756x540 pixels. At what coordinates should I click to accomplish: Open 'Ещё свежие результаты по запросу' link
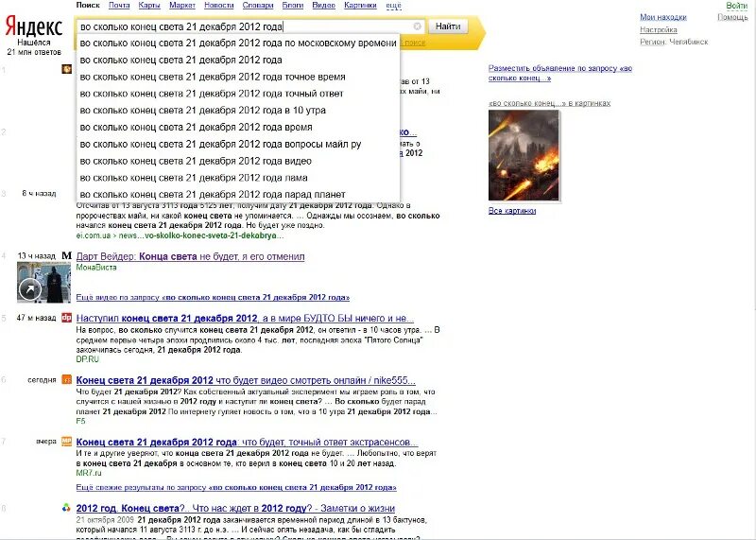pyautogui.click(x=236, y=487)
